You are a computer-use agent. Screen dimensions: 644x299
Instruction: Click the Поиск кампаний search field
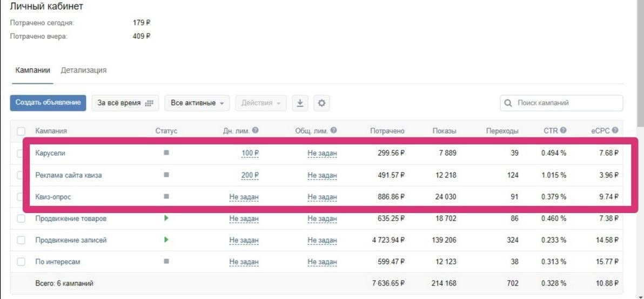566,103
